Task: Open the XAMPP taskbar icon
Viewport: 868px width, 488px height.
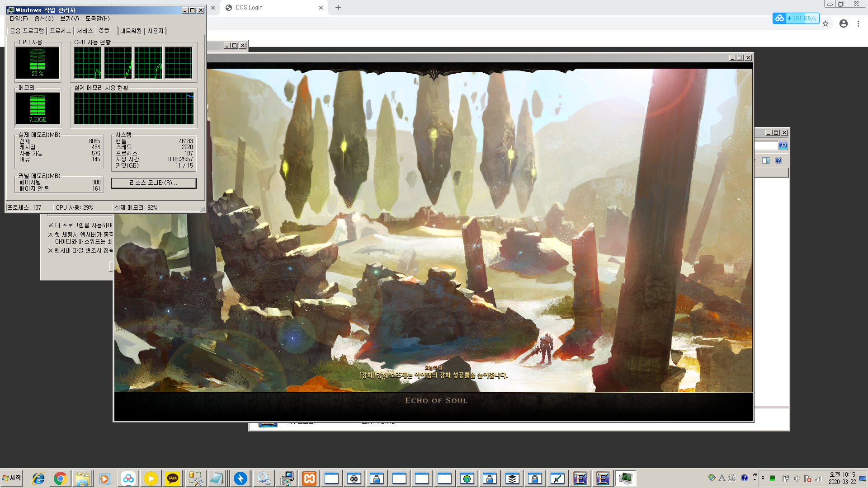Action: point(309,479)
